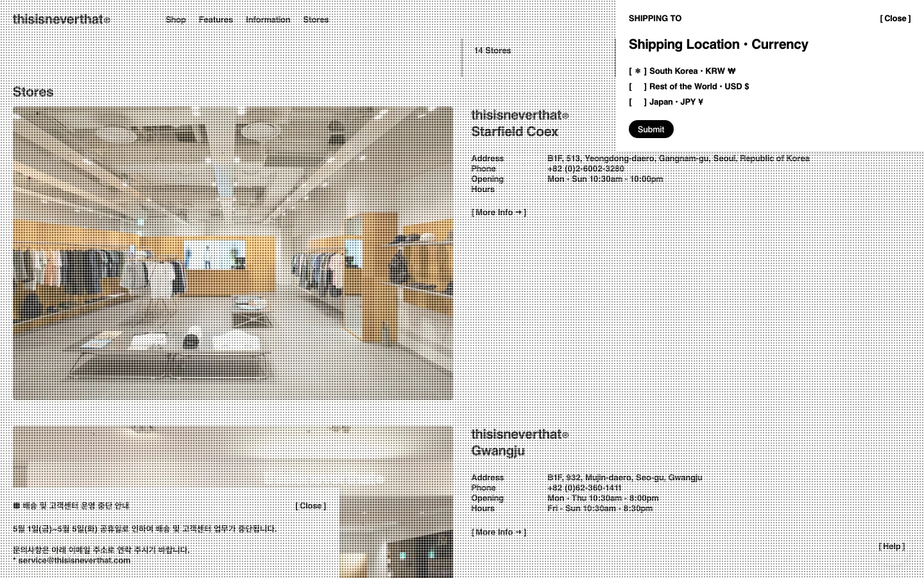Click the SHIPPING TO label

point(655,19)
